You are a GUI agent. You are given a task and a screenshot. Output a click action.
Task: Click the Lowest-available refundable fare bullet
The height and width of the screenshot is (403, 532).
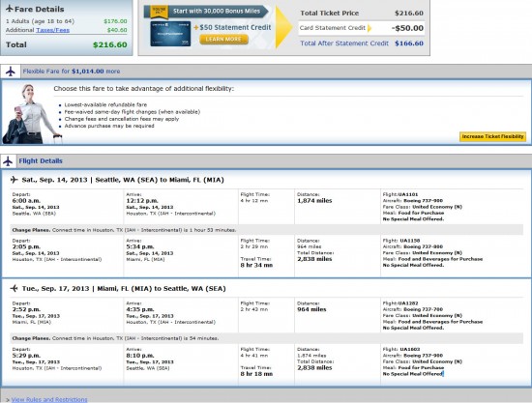click(105, 104)
